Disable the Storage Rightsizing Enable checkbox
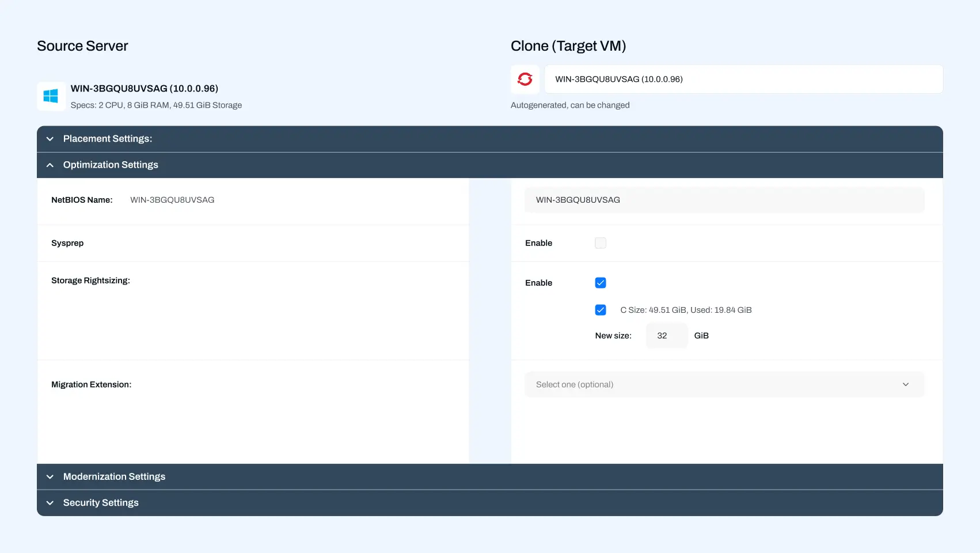This screenshot has height=553, width=980. pos(600,283)
